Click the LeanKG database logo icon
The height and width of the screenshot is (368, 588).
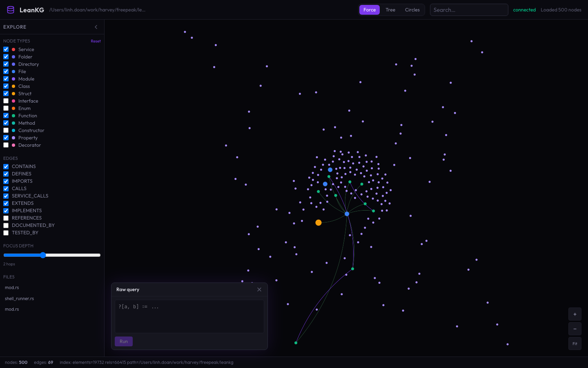(x=11, y=10)
